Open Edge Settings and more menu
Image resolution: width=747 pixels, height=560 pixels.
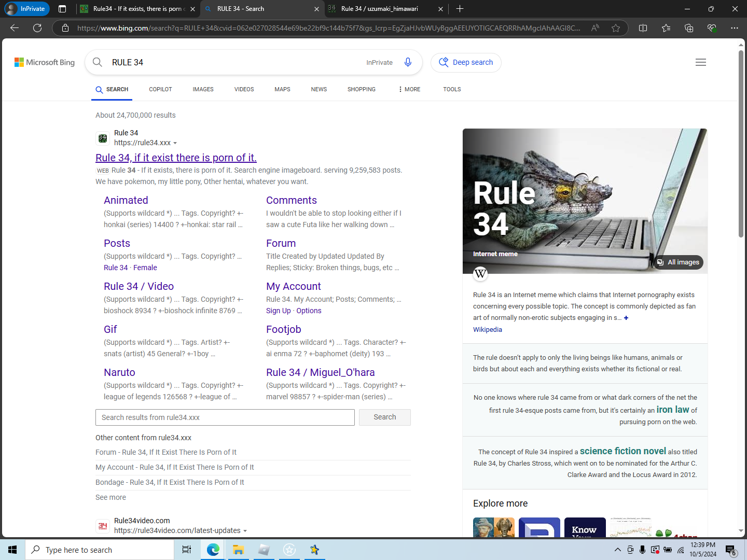735,28
